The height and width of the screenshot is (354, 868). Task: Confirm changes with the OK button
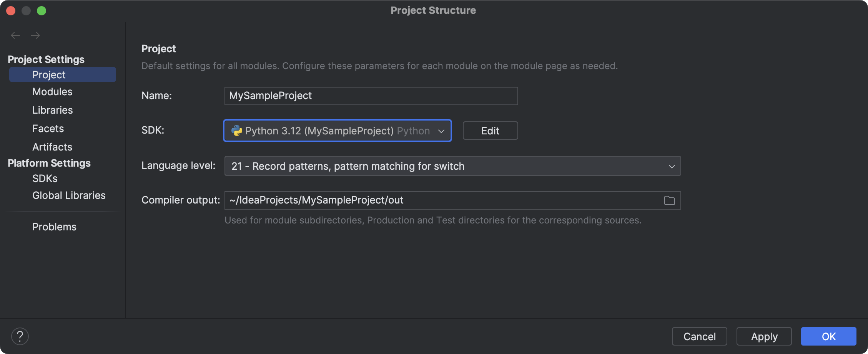[x=828, y=336]
